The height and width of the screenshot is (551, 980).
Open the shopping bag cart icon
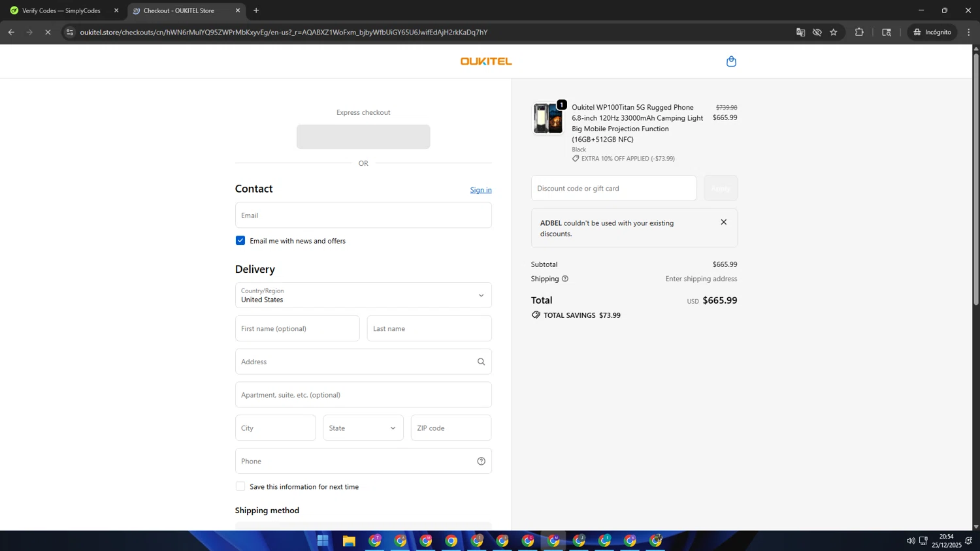pos(731,61)
